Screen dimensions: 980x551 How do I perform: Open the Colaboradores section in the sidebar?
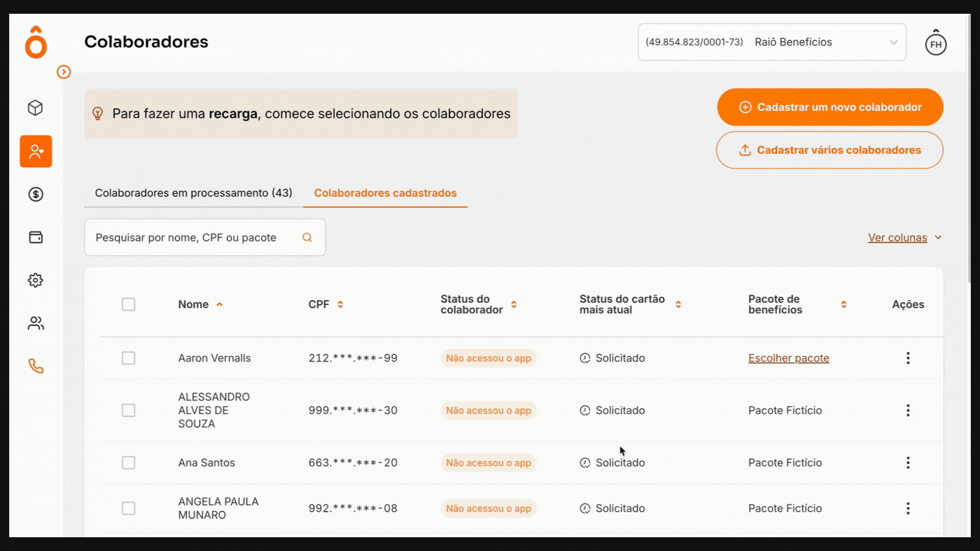click(x=35, y=151)
